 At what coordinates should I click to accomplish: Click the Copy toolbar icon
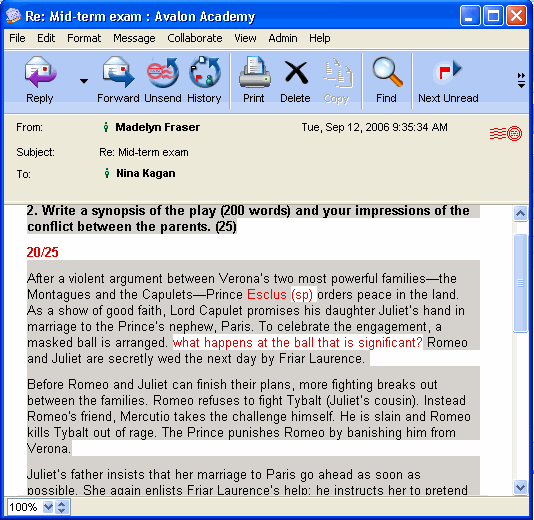tap(337, 73)
